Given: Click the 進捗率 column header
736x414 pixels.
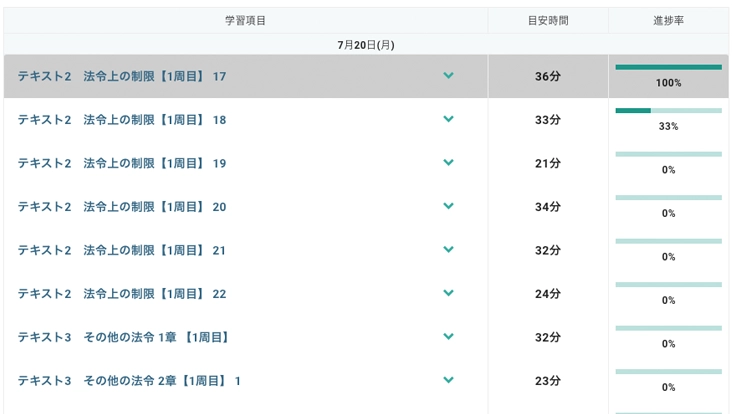Looking at the screenshot, I should [x=668, y=21].
